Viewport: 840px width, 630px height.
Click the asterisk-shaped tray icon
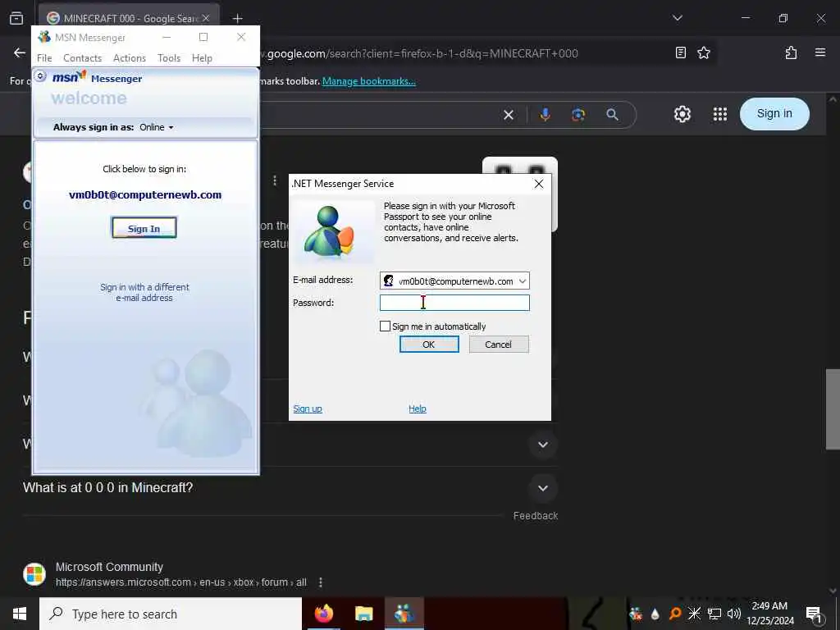[x=694, y=614]
